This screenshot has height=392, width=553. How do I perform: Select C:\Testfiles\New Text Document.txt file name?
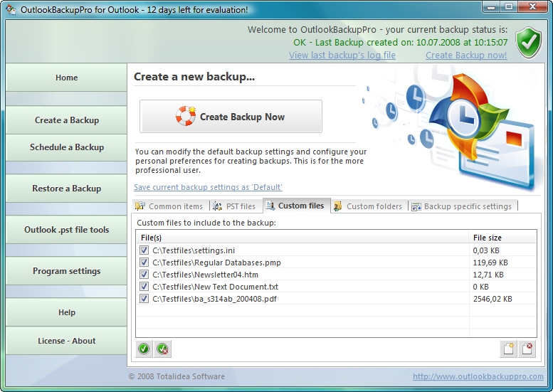pyautogui.click(x=215, y=287)
